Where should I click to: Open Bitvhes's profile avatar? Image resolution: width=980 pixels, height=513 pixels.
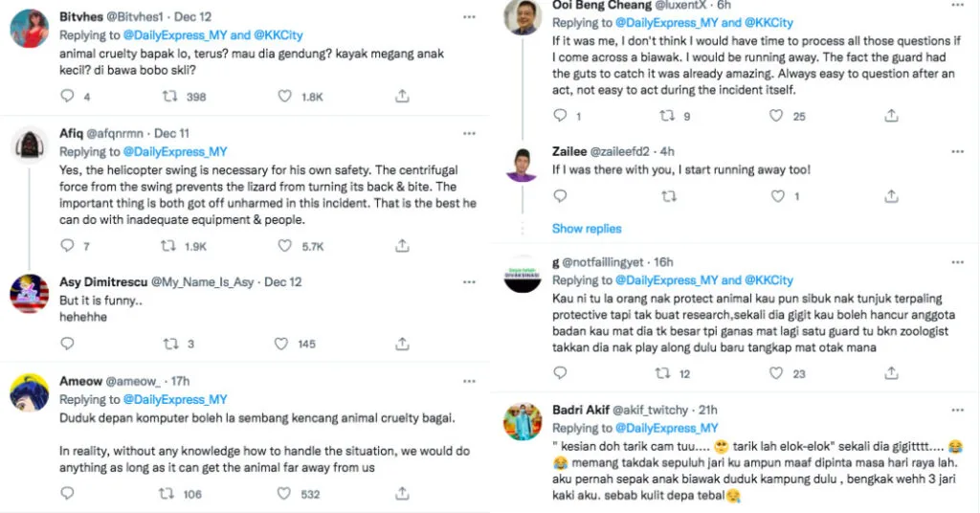click(x=29, y=29)
